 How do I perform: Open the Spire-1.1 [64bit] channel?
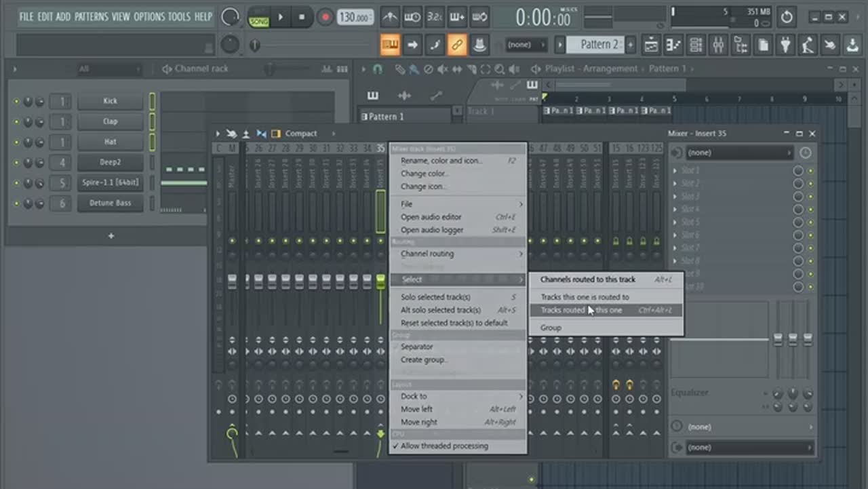(110, 183)
